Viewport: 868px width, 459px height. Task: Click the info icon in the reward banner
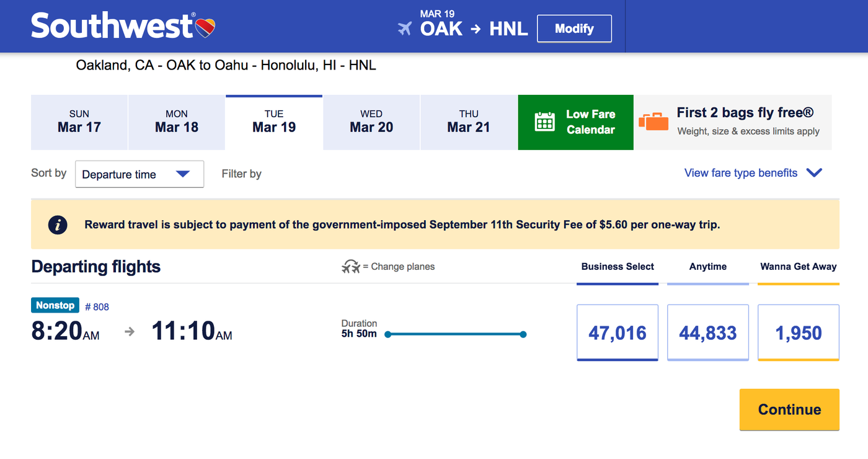pos(58,225)
